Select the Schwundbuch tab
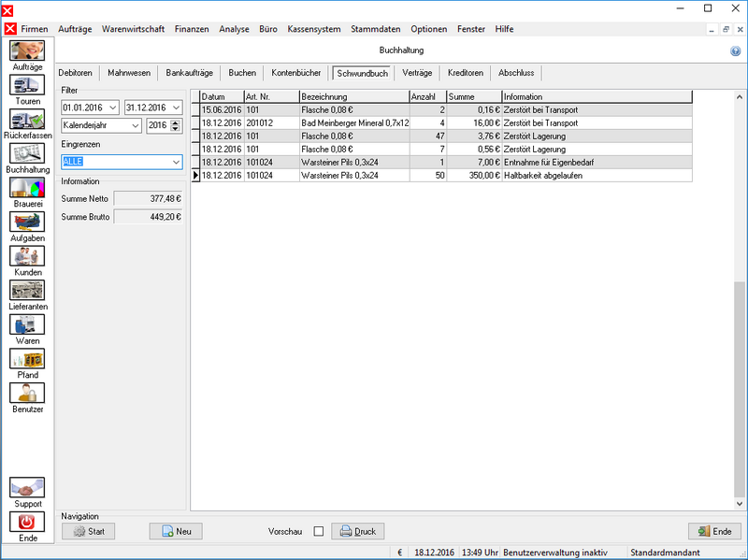 click(362, 74)
